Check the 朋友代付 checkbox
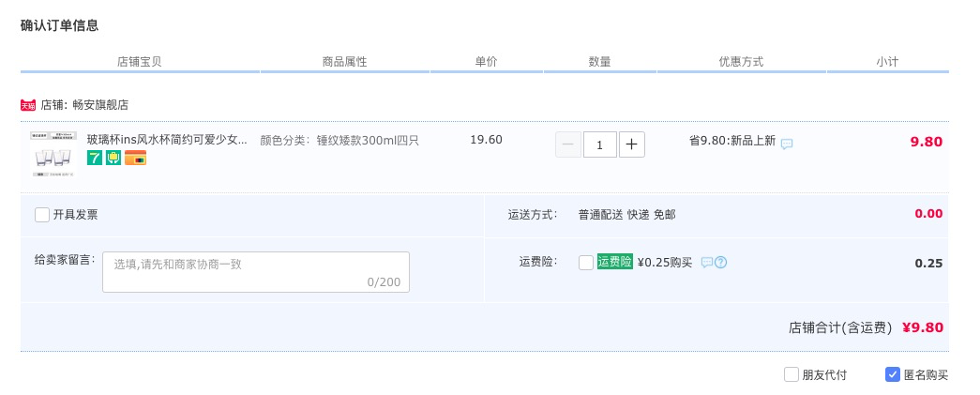 (x=792, y=375)
